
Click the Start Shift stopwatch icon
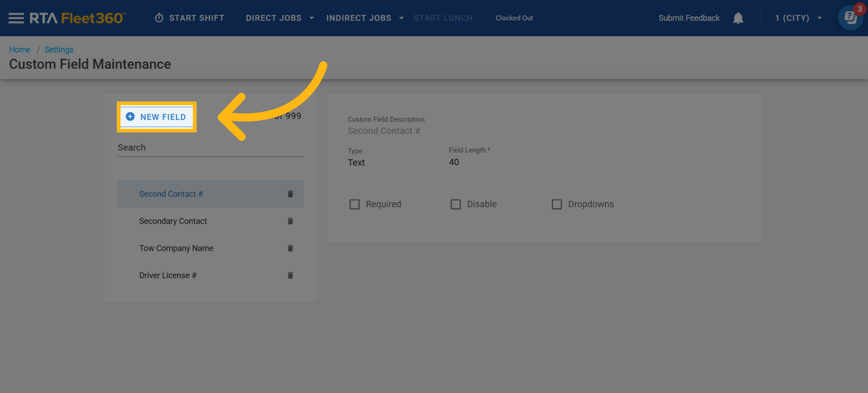pyautogui.click(x=159, y=18)
